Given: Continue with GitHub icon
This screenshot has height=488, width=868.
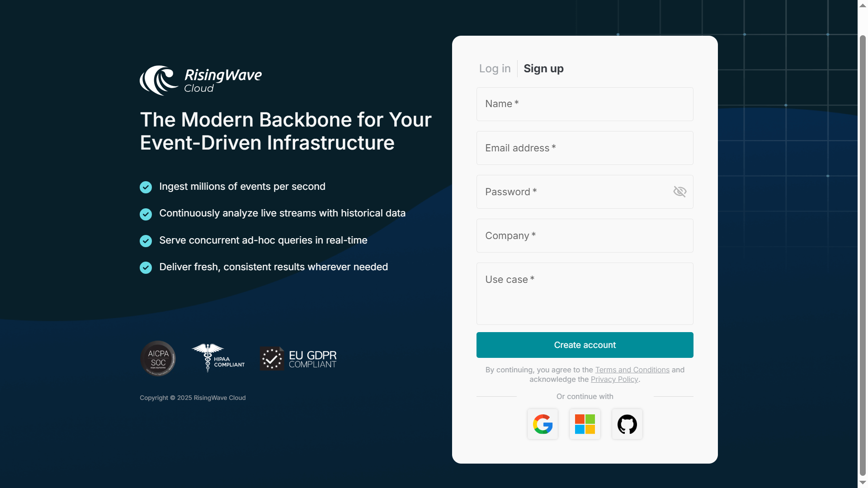Looking at the screenshot, I should pos(627,424).
